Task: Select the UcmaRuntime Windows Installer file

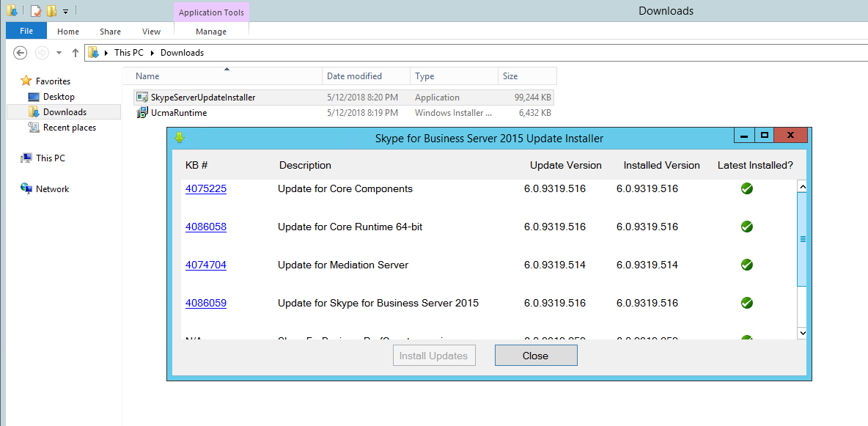Action: point(177,113)
